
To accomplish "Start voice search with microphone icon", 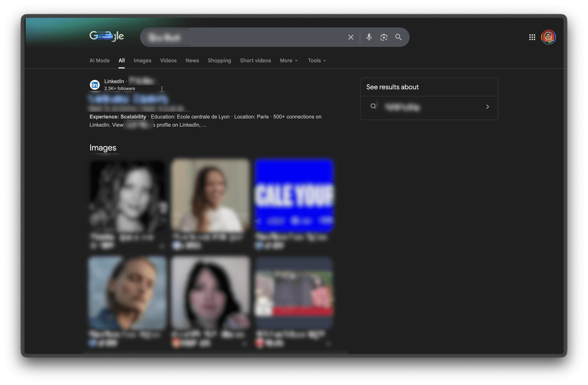I will click(369, 37).
